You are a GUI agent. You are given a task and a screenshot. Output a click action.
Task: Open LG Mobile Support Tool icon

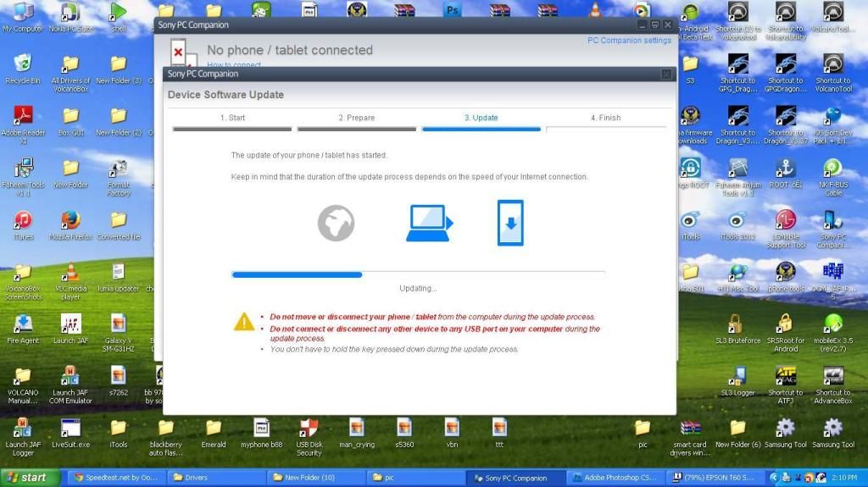click(x=786, y=230)
